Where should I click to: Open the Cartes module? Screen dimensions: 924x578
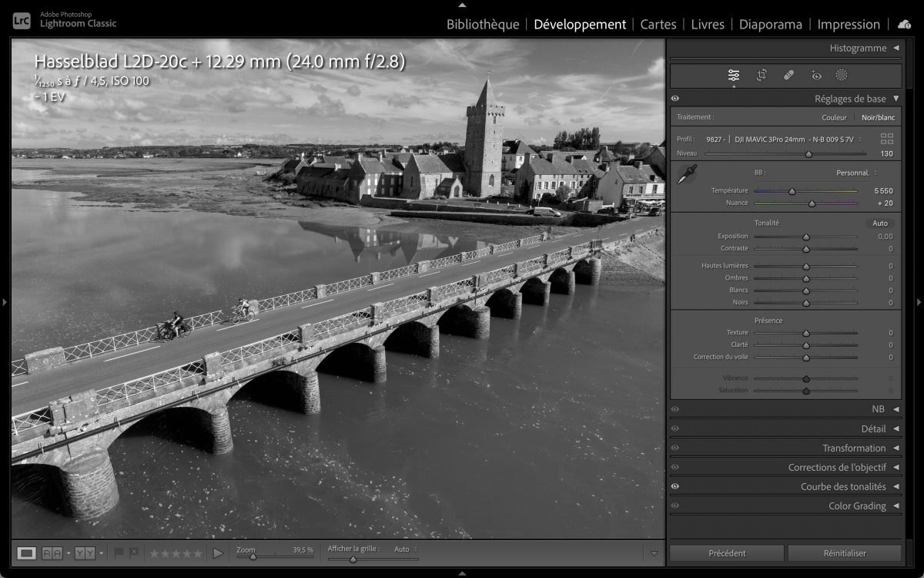coord(658,25)
